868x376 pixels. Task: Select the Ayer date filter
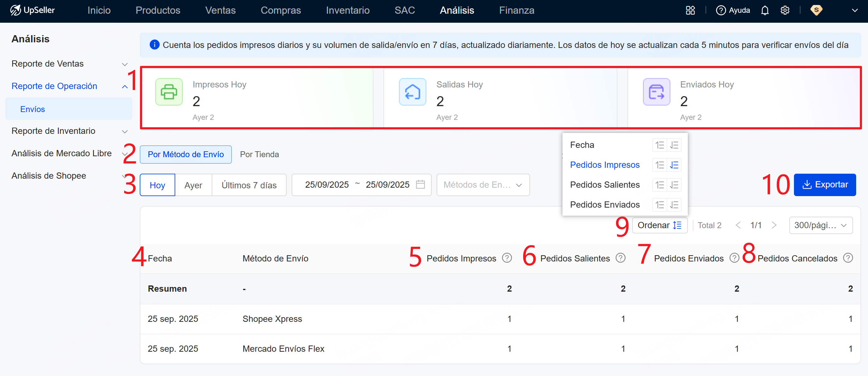[x=193, y=185]
